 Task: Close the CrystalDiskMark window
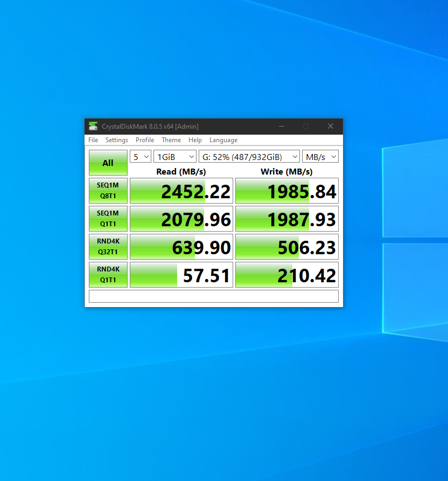(330, 126)
